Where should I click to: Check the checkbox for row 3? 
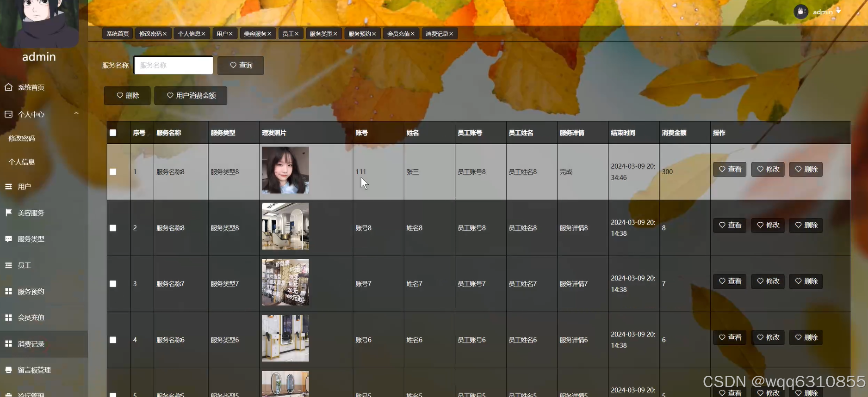point(113,284)
